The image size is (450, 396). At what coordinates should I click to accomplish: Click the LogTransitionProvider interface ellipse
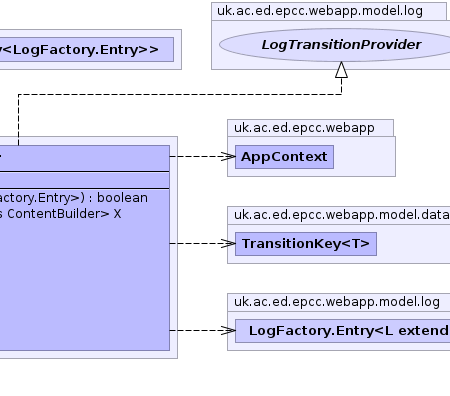(335, 45)
